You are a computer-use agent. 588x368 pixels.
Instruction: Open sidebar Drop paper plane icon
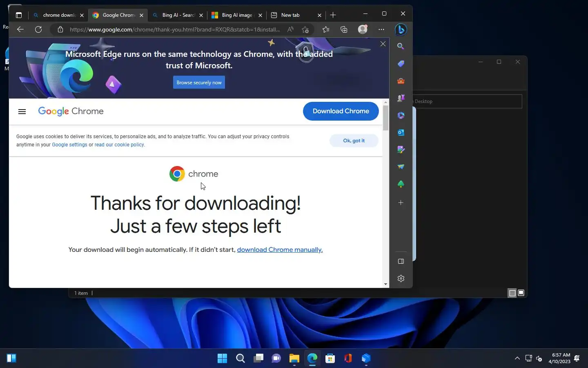(401, 167)
